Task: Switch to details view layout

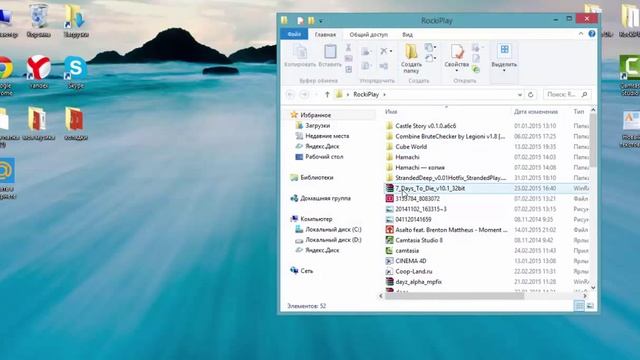Action: click(579, 305)
